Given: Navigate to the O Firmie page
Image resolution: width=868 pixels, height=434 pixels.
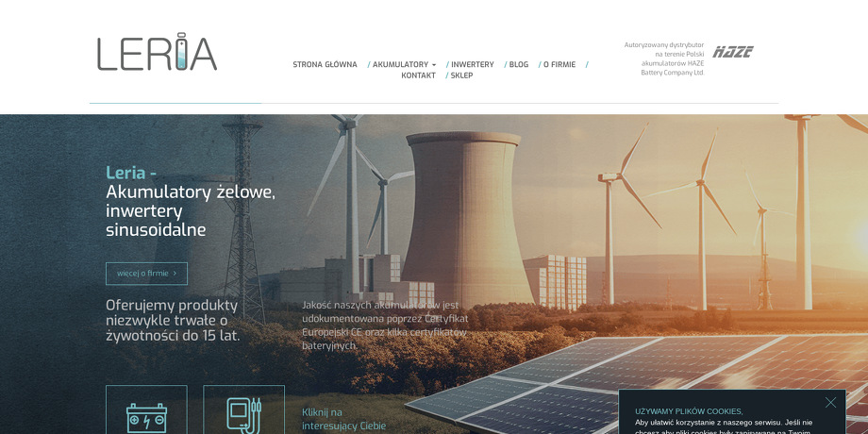Looking at the screenshot, I should [x=559, y=65].
